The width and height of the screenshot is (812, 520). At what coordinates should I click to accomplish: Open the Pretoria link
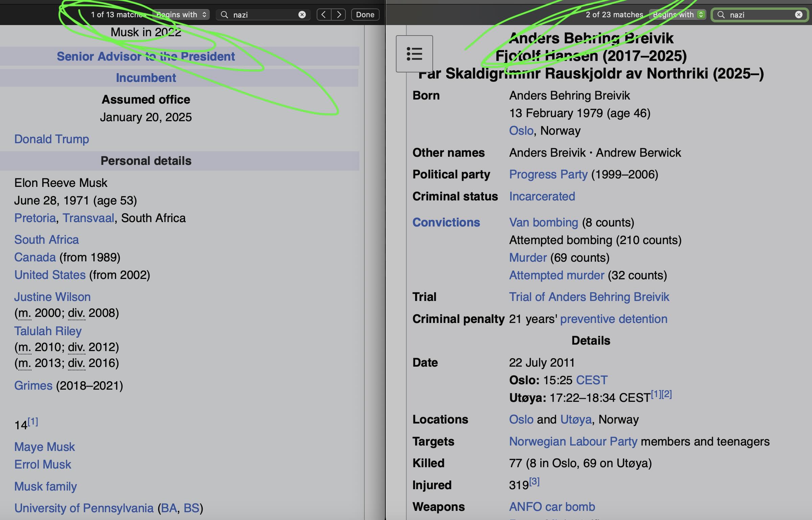(x=35, y=218)
